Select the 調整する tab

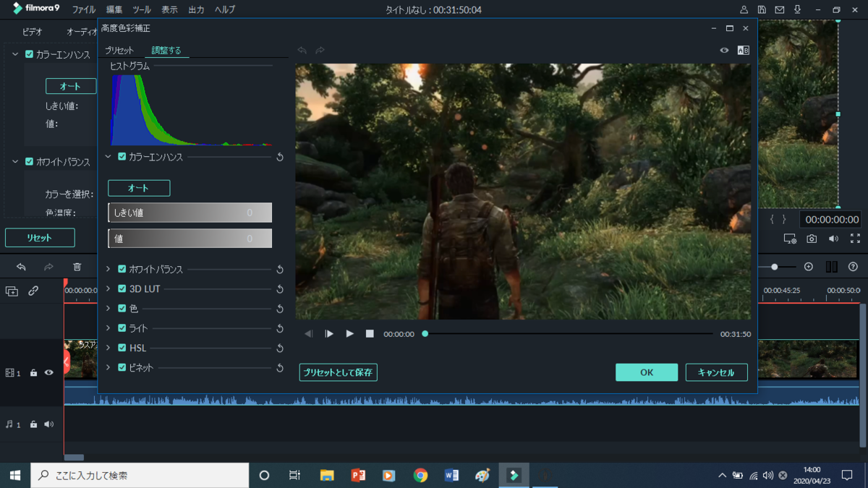166,51
